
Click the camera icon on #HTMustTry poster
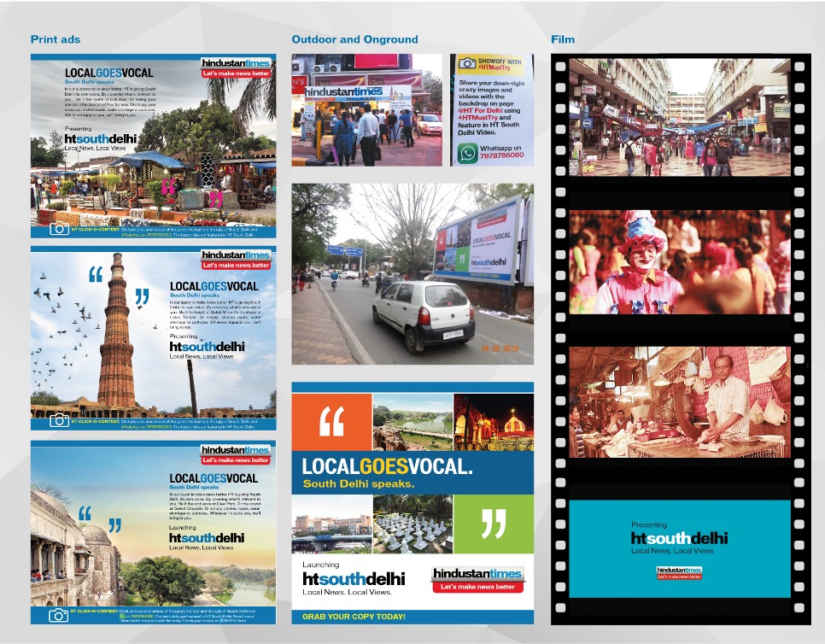pyautogui.click(x=466, y=64)
